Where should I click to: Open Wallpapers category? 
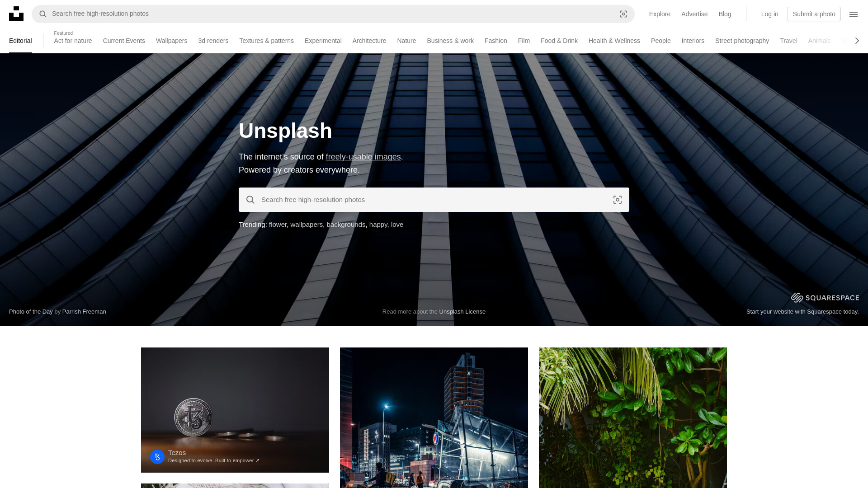pyautogui.click(x=171, y=41)
